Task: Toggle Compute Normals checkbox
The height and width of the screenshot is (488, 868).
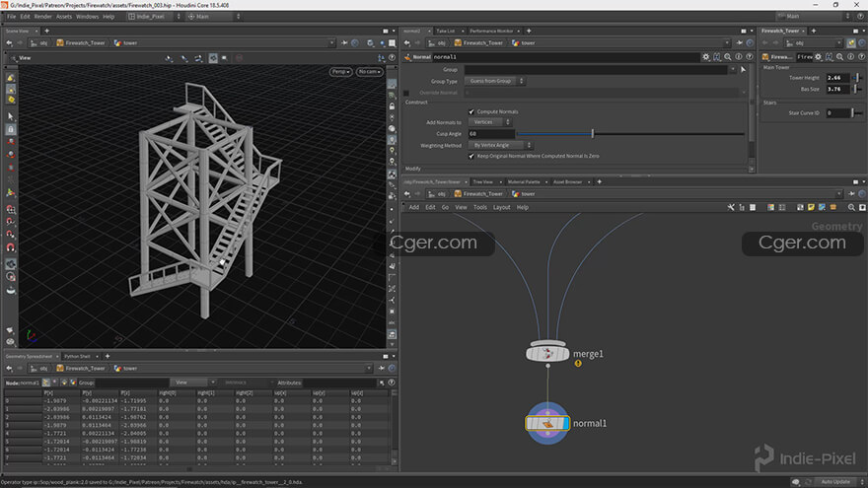Action: pyautogui.click(x=471, y=111)
